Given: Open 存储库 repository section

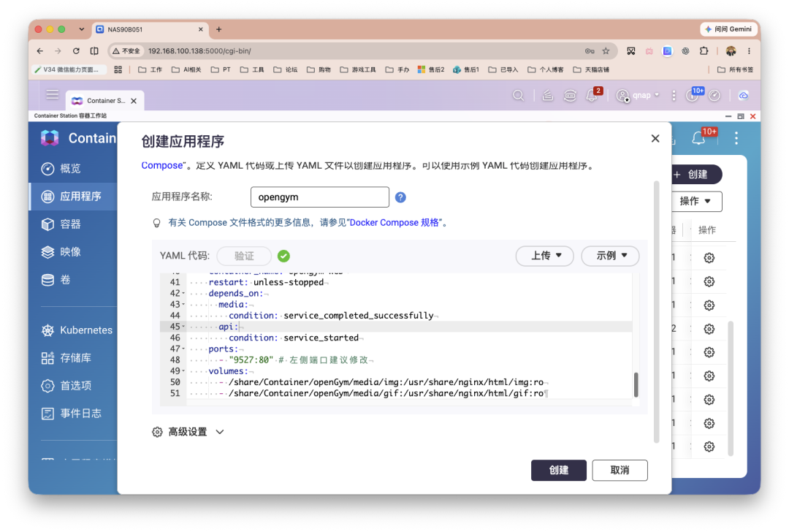Looking at the screenshot, I should point(66,358).
